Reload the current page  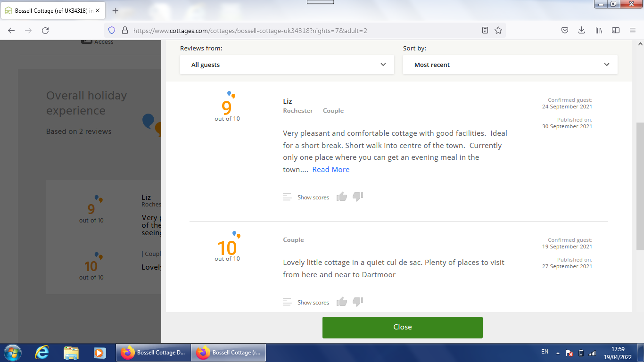[45, 30]
